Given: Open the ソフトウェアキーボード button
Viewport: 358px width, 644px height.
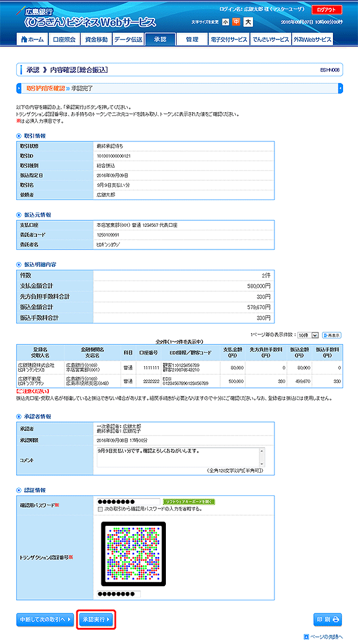Looking at the screenshot, I should pos(189,501).
